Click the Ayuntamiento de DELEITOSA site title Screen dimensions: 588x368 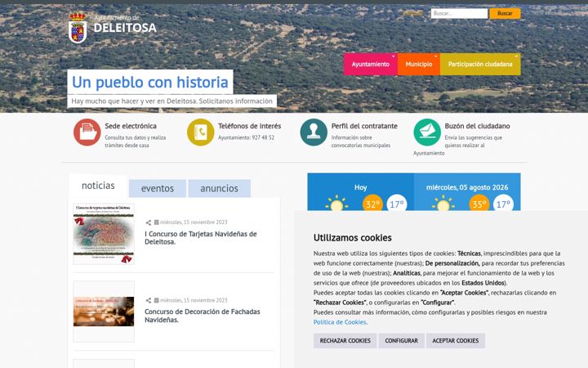[125, 25]
